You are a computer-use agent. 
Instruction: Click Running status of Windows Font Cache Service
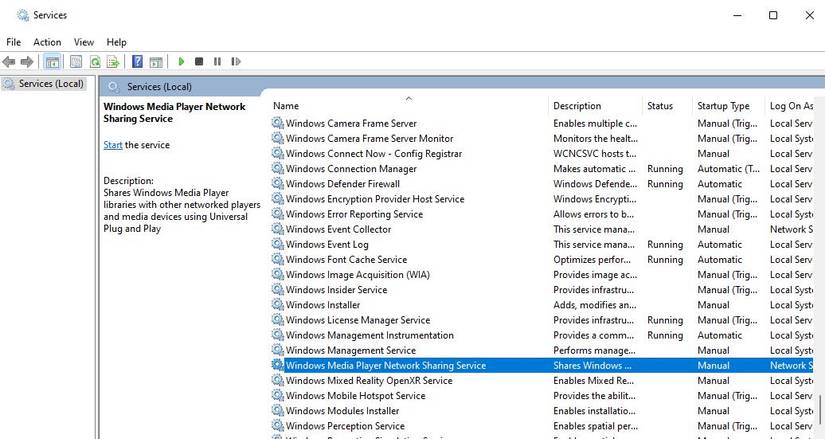click(665, 260)
